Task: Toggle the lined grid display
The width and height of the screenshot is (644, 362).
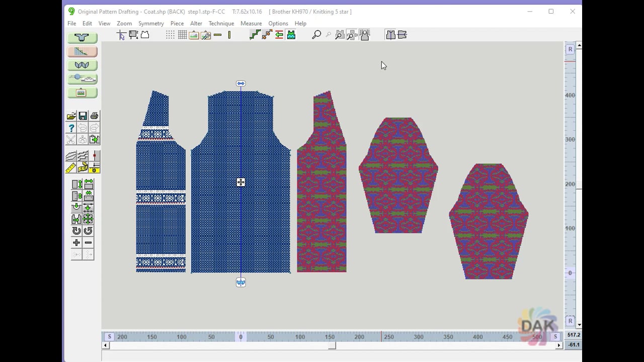Action: [x=182, y=35]
